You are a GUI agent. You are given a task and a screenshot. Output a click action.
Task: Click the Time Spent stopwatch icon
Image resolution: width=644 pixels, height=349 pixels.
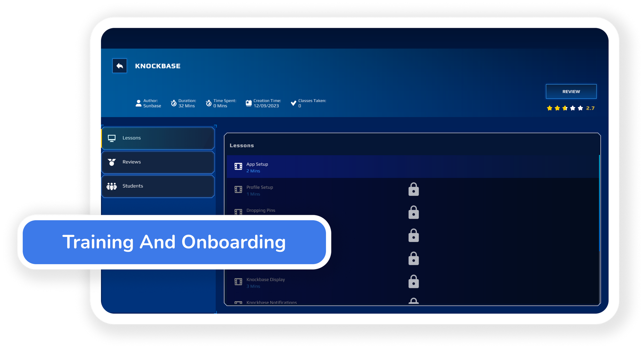coord(209,103)
